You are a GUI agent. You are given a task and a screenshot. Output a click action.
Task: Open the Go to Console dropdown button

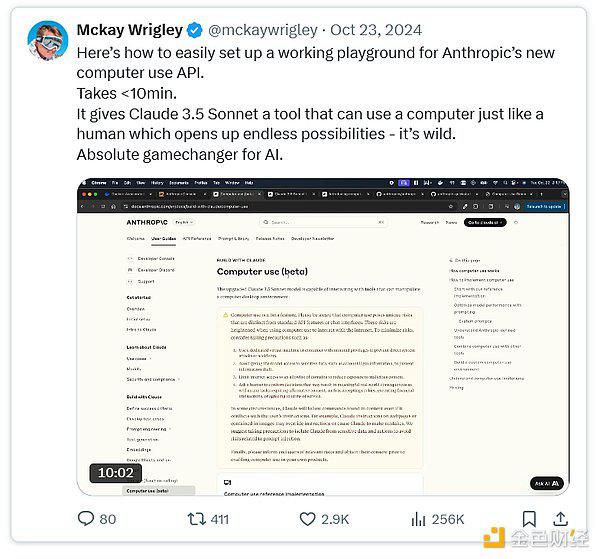click(485, 222)
